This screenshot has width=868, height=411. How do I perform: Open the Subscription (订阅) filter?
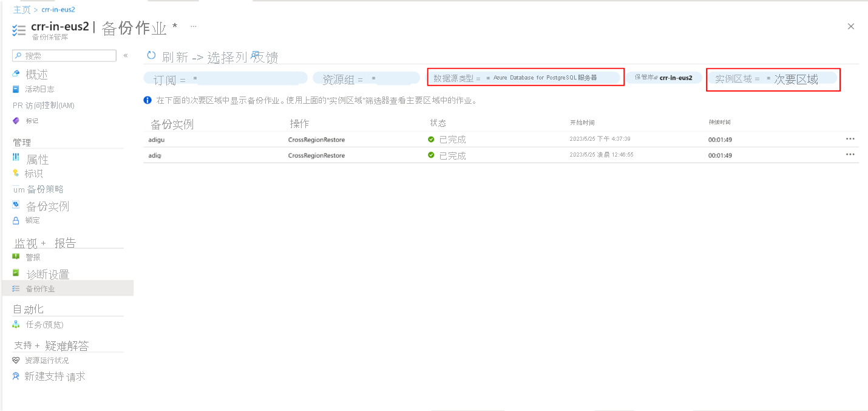[226, 78]
